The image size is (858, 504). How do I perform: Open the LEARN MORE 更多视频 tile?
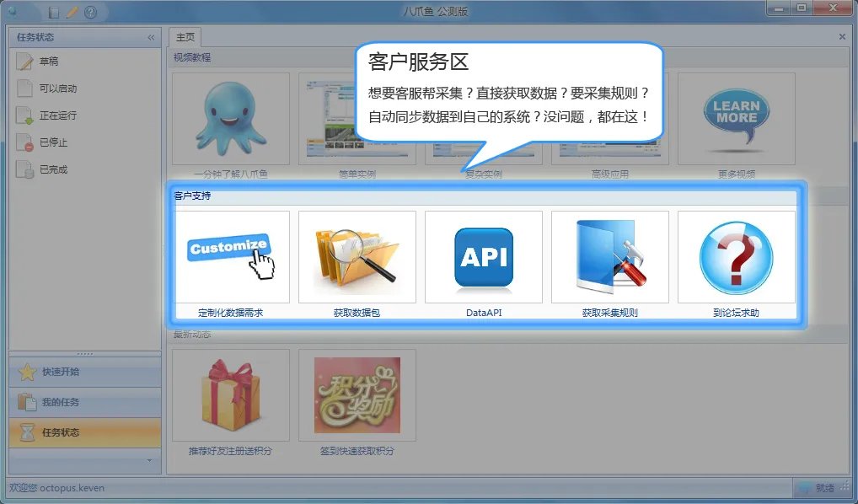[x=736, y=118]
